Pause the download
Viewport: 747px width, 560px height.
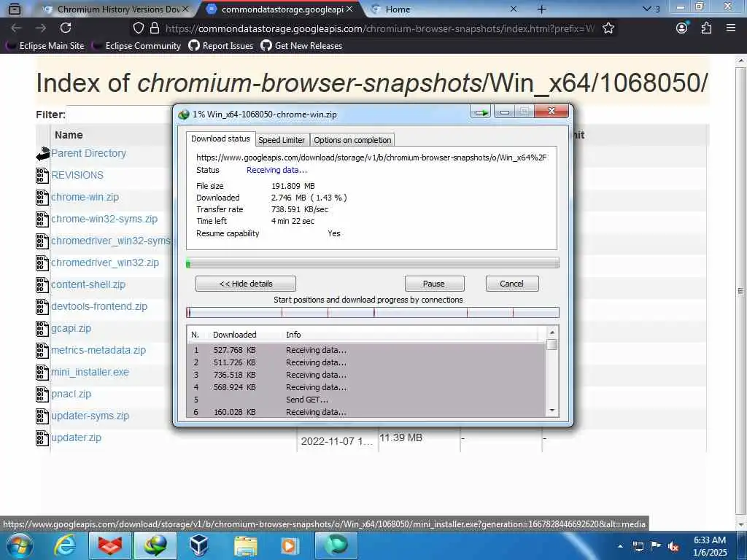coord(434,284)
